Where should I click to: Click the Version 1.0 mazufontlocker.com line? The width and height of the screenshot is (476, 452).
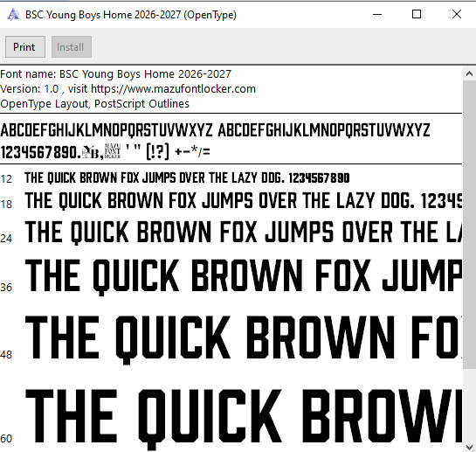coord(128,89)
